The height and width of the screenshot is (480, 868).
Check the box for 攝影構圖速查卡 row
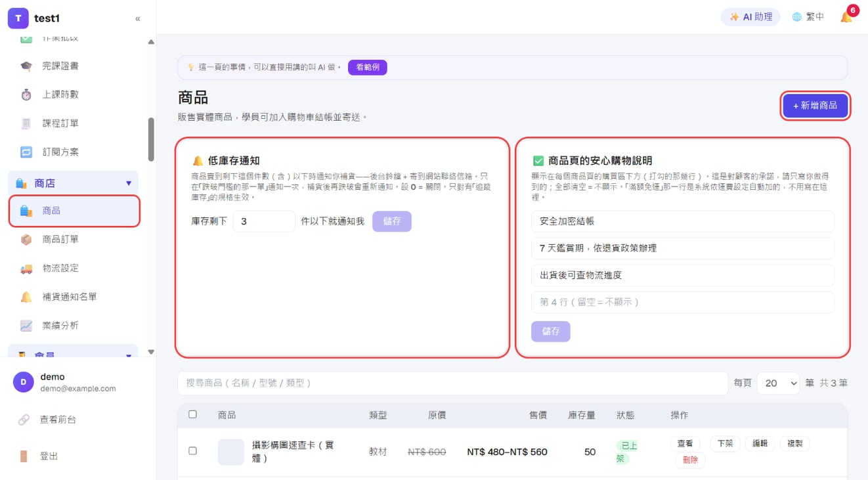pos(192,451)
